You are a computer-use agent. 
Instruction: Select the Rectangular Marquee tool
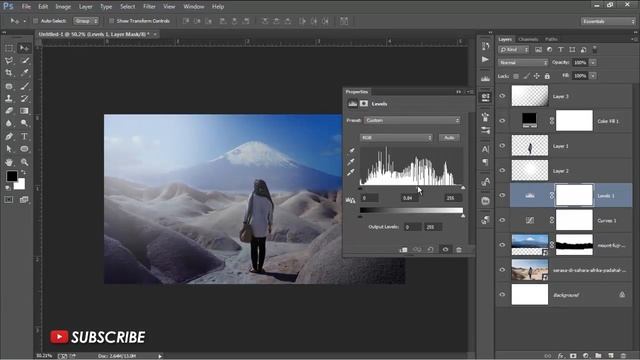pos(9,48)
